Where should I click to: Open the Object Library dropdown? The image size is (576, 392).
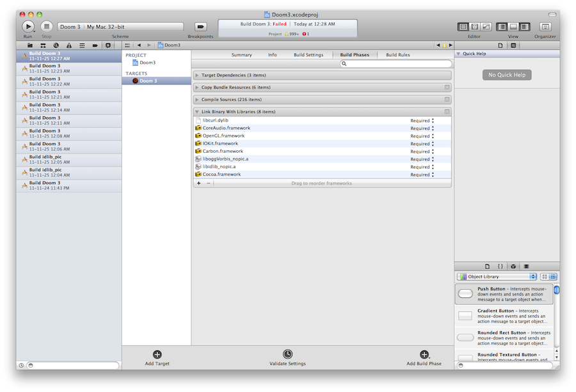tap(497, 276)
